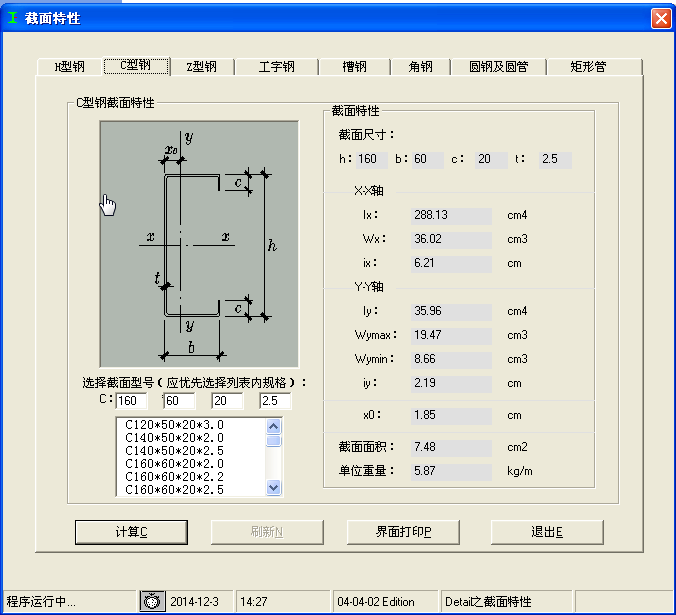Click the Wx value 36.02 field
Viewport: 676px width, 615px height.
coord(451,239)
